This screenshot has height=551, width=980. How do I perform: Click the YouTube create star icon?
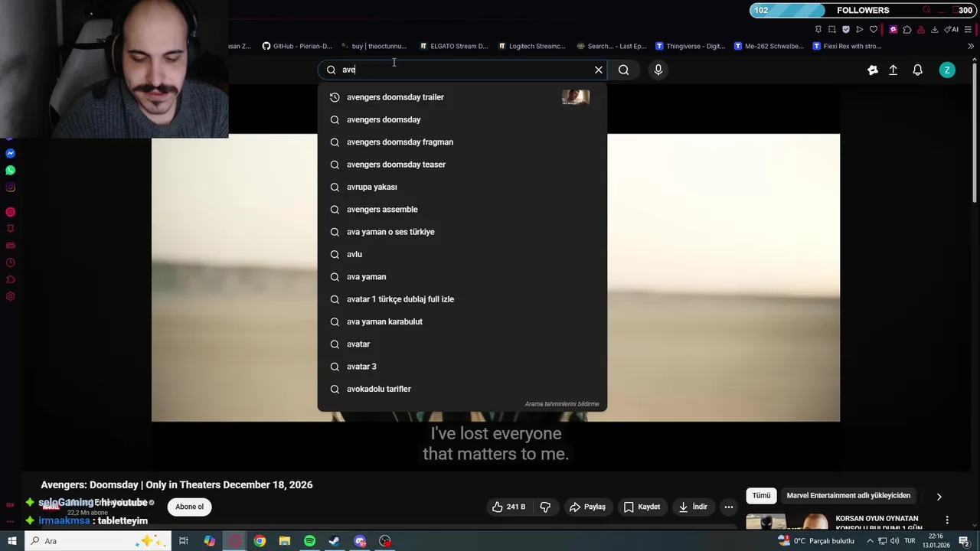tap(873, 70)
